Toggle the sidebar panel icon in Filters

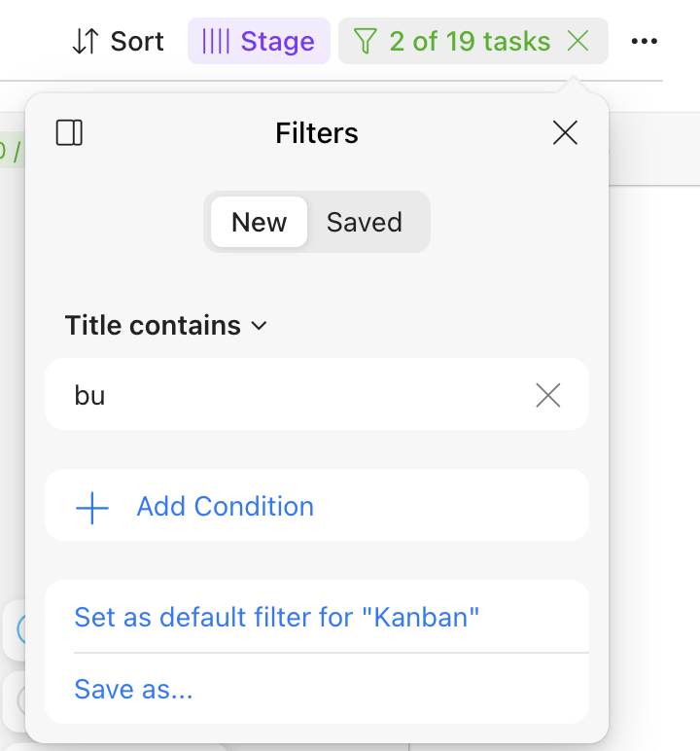tap(70, 132)
